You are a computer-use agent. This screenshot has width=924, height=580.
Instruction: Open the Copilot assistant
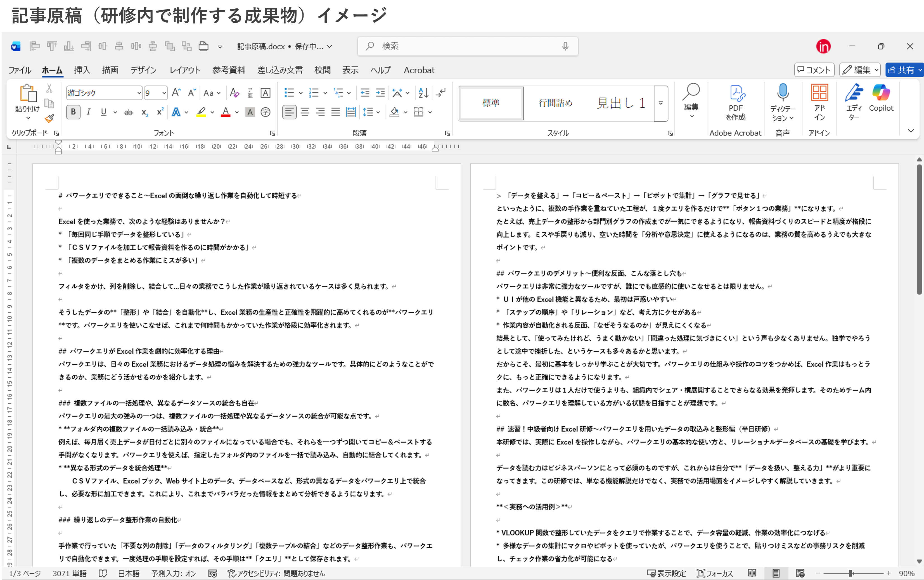pyautogui.click(x=881, y=98)
